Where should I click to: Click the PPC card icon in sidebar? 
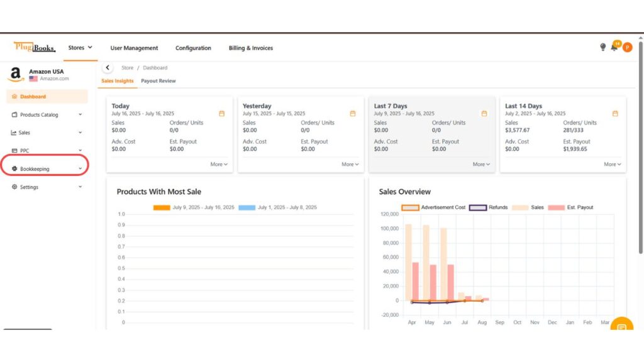tap(14, 151)
